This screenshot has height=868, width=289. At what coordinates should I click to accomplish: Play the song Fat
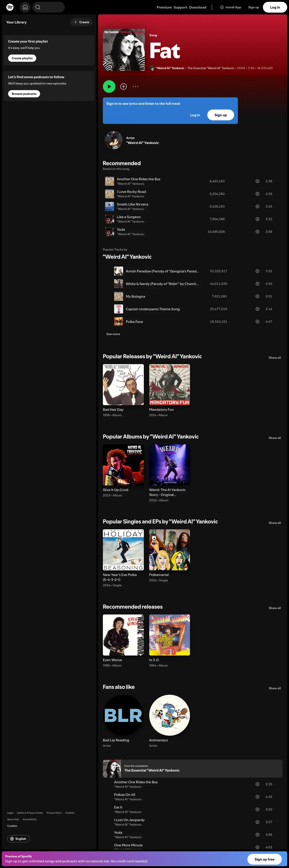pos(109,87)
